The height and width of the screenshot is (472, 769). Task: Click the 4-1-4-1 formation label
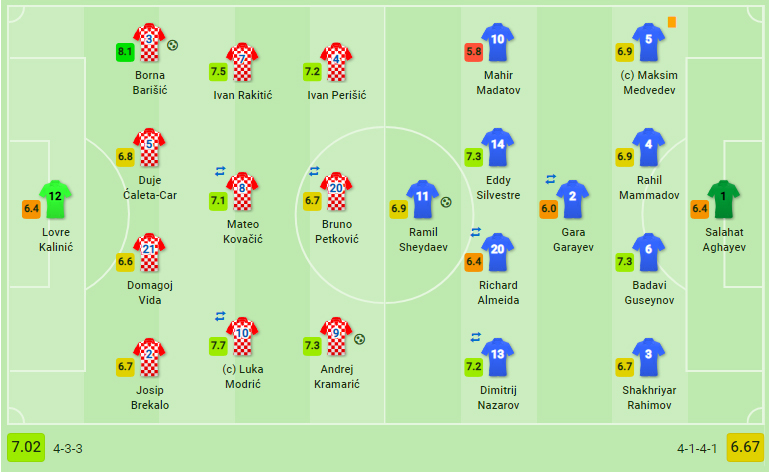coord(697,447)
